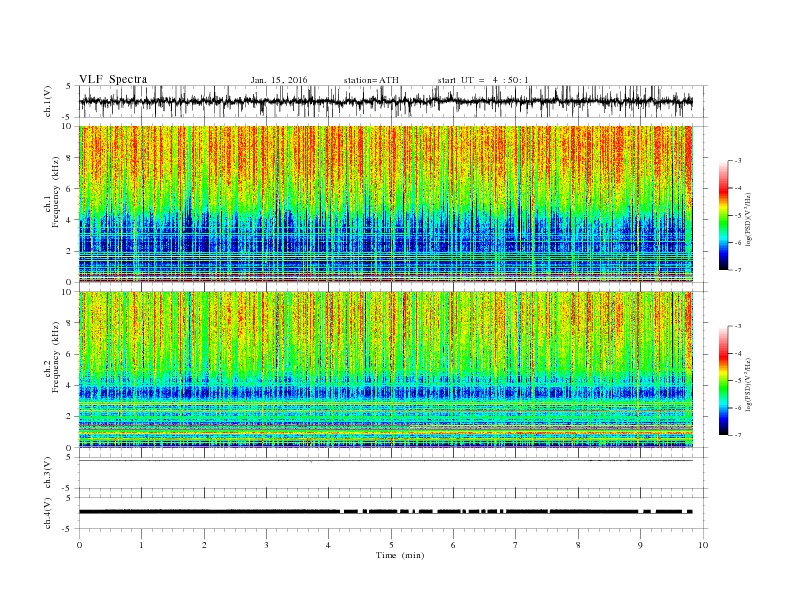Click the '-5' value on upper colorbar
Viewport: 792px width, 612px height.
tap(737, 216)
